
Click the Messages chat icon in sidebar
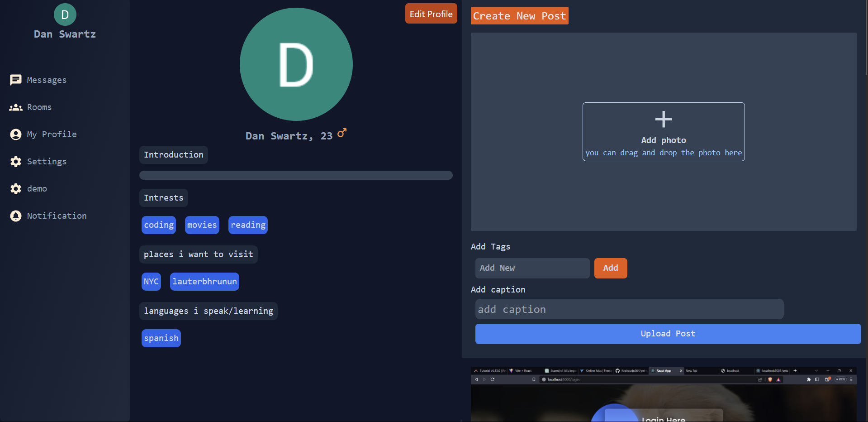click(x=16, y=80)
